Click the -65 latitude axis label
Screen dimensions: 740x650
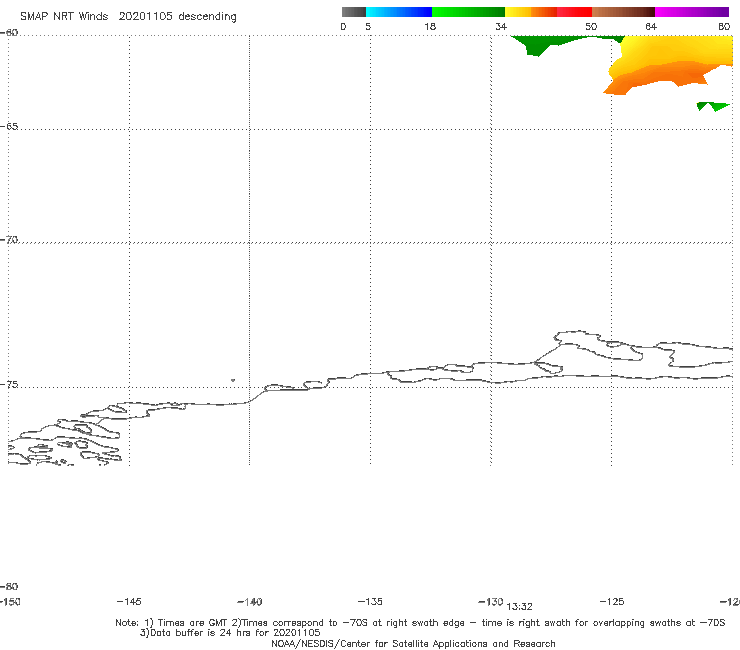click(x=9, y=127)
